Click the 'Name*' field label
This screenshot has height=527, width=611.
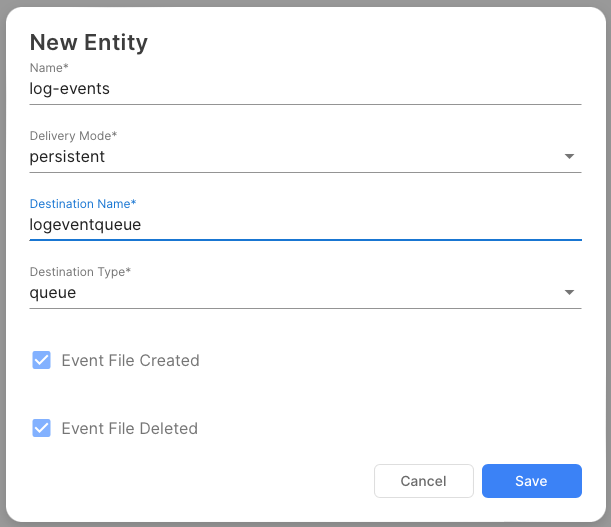click(x=46, y=67)
